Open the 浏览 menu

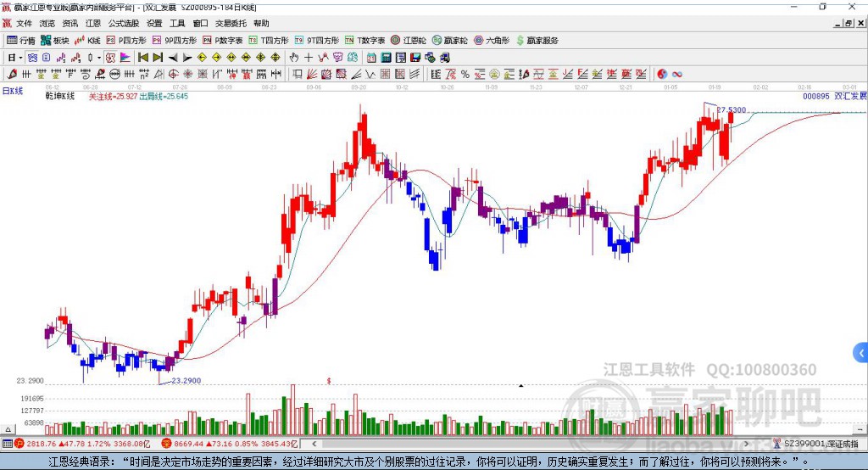[47, 23]
